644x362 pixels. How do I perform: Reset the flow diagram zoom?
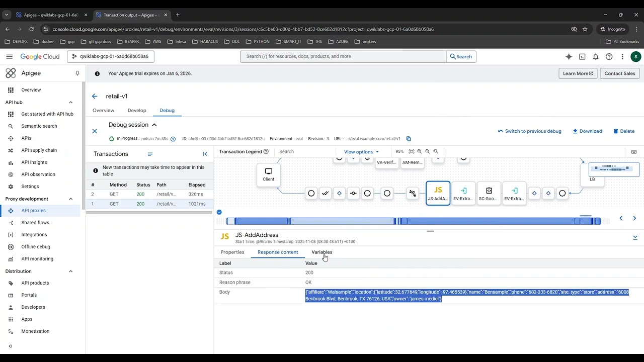coord(436,151)
